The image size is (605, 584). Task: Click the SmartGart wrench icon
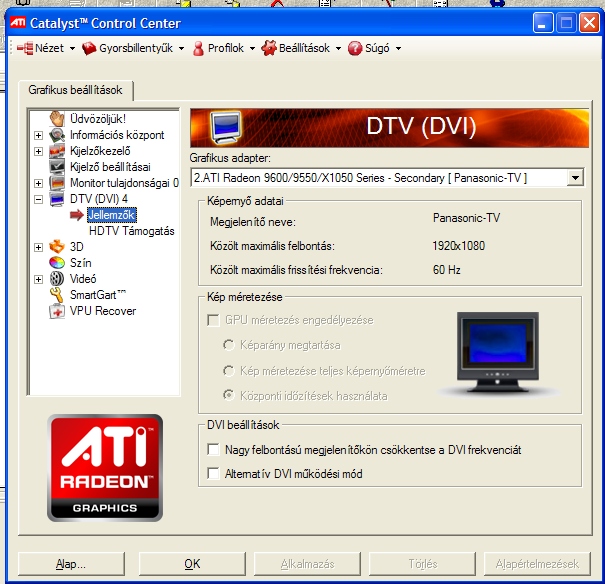pos(57,295)
